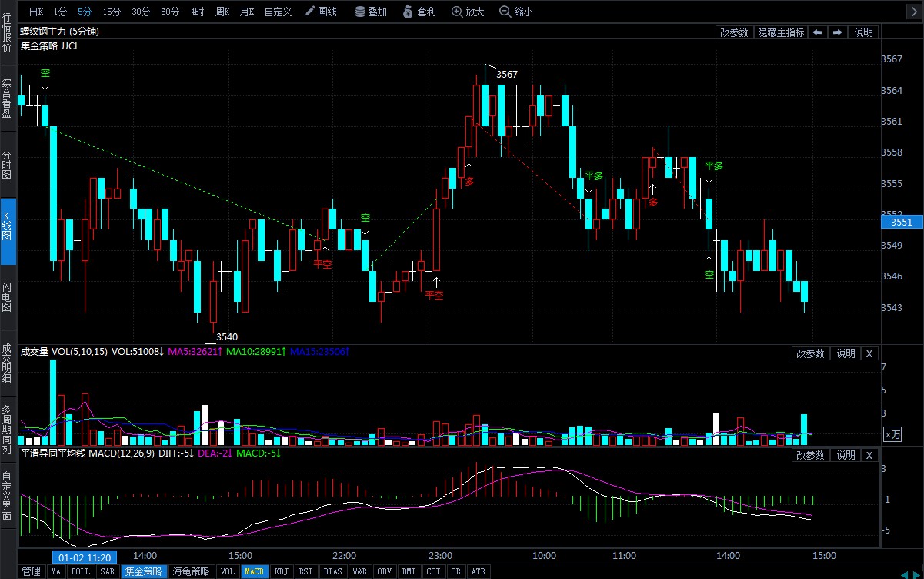Open 管理 indicator management
Image resolution: width=924 pixels, height=579 pixels.
[31, 571]
